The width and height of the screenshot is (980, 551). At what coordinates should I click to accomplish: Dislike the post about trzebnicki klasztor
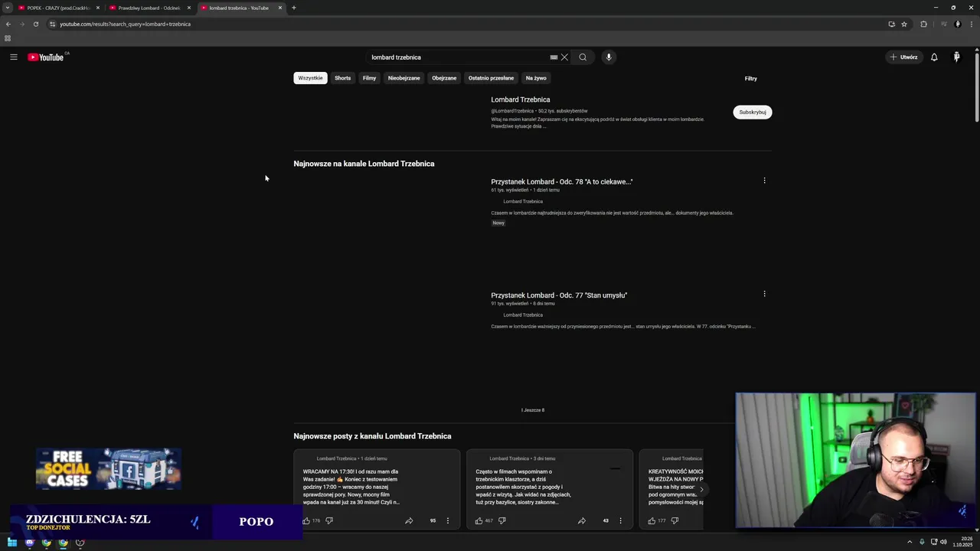coord(502,520)
